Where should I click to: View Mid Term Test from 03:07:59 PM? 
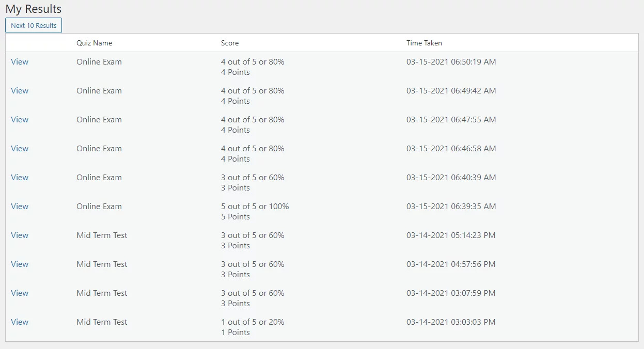20,293
